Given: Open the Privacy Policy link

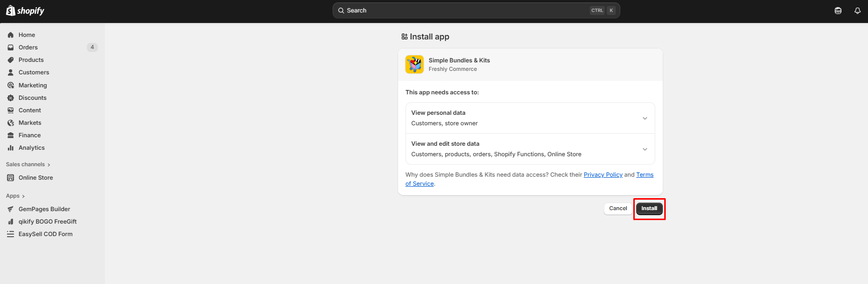Looking at the screenshot, I should click(x=603, y=175).
